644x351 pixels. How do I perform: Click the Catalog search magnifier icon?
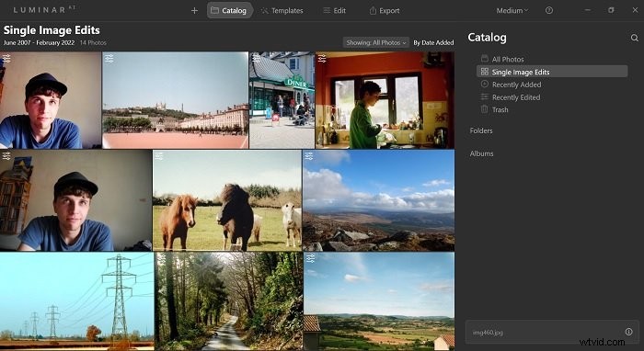[635, 38]
